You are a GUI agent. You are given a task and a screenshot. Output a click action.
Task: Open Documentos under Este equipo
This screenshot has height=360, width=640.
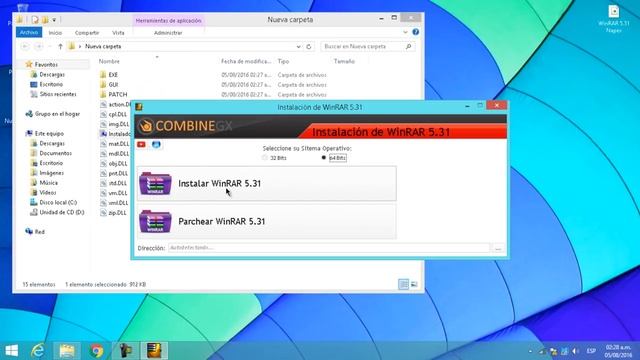click(x=55, y=153)
